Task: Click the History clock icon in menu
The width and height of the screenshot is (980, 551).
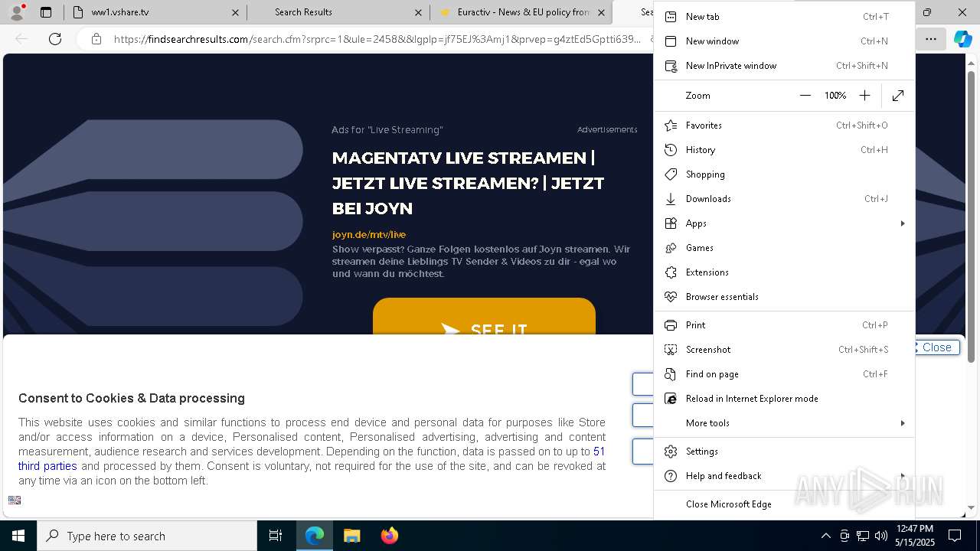Action: (x=671, y=149)
